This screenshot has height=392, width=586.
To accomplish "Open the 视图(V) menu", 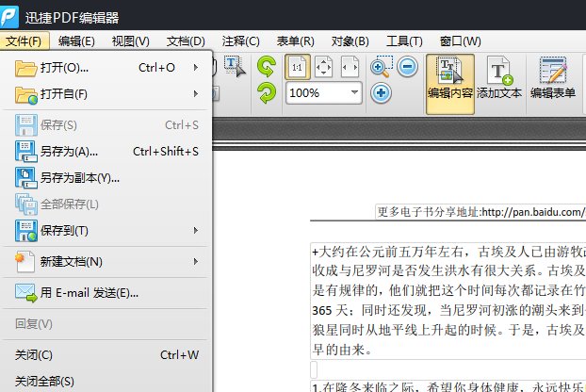I will point(131,41).
